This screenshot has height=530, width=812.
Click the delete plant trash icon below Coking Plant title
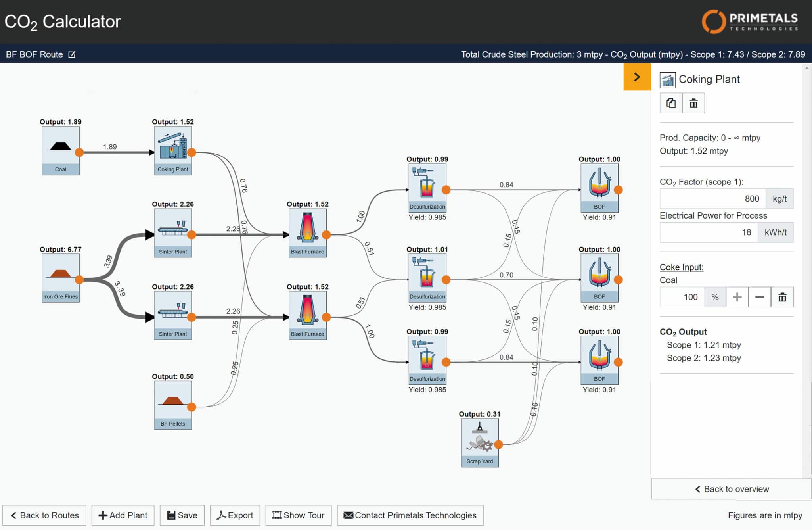pos(693,103)
